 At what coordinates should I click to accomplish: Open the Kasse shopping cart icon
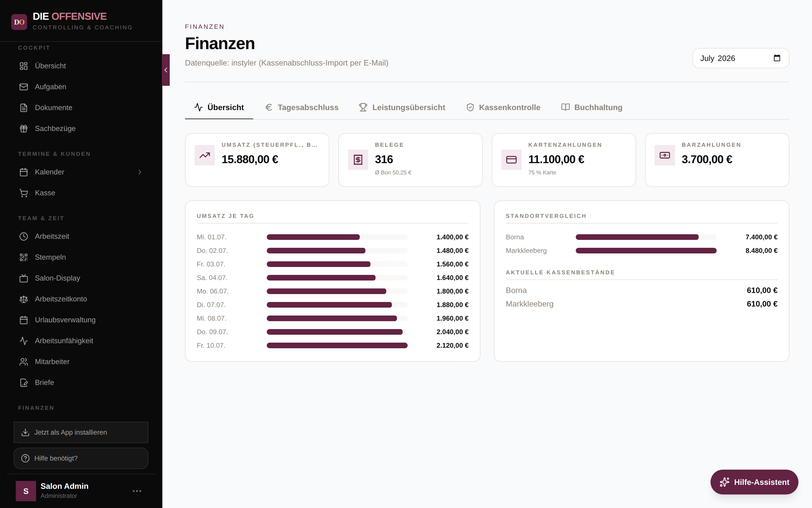click(23, 193)
